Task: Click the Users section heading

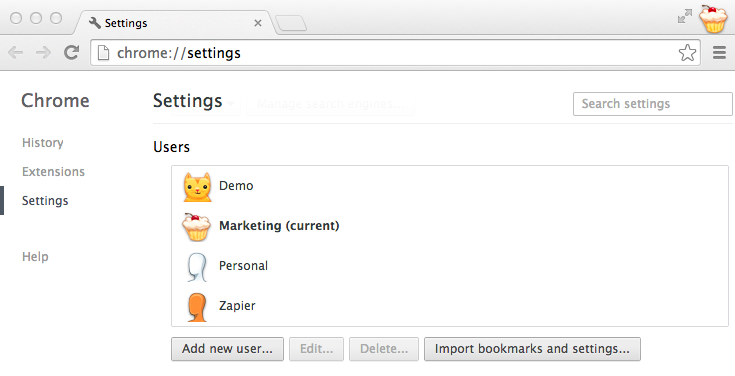Action: click(x=172, y=147)
